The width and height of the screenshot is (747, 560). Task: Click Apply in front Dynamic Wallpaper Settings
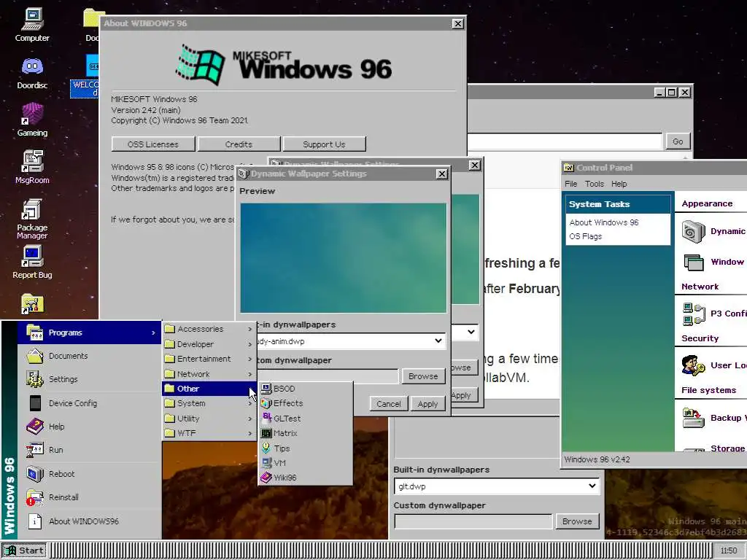[427, 404]
